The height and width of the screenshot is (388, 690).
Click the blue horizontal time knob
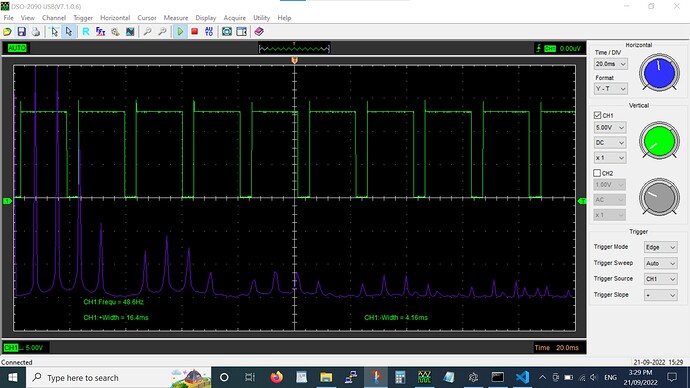pos(659,73)
